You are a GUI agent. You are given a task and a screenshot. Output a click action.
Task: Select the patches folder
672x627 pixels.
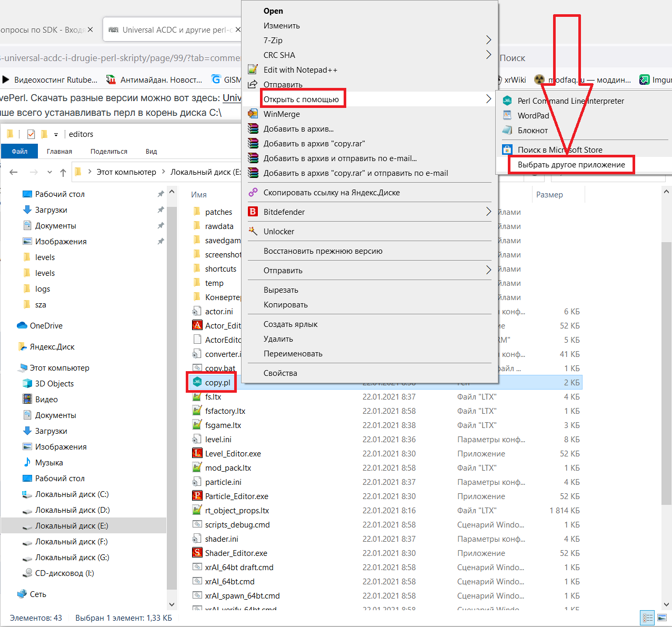click(218, 212)
